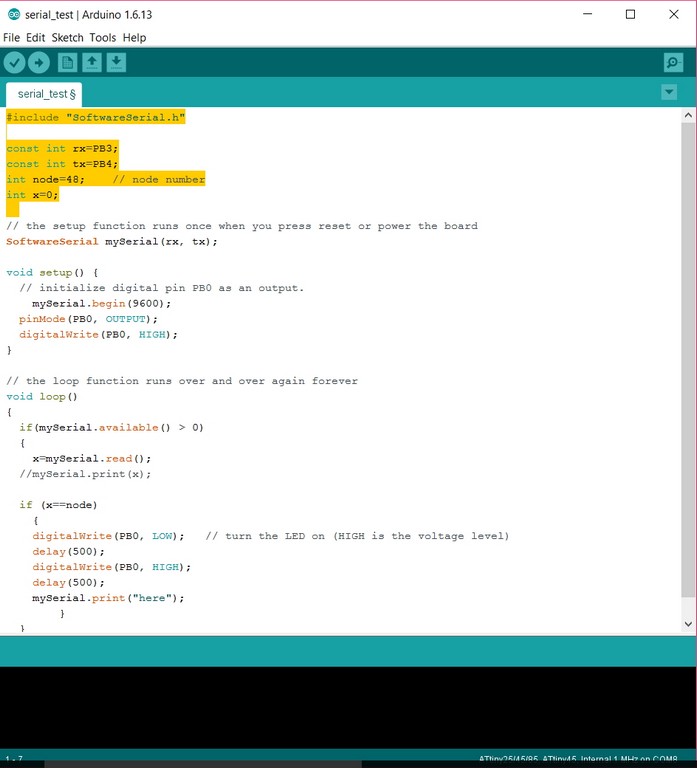Maximize the Arduino window
Screen dimensions: 697x768
[630, 14]
